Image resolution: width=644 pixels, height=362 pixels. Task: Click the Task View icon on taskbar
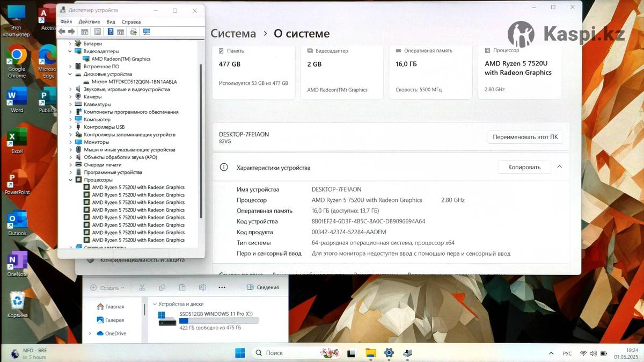pos(351,353)
